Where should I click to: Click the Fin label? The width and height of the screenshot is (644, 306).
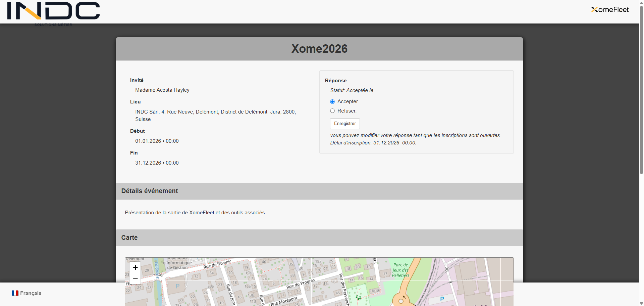[134, 153]
